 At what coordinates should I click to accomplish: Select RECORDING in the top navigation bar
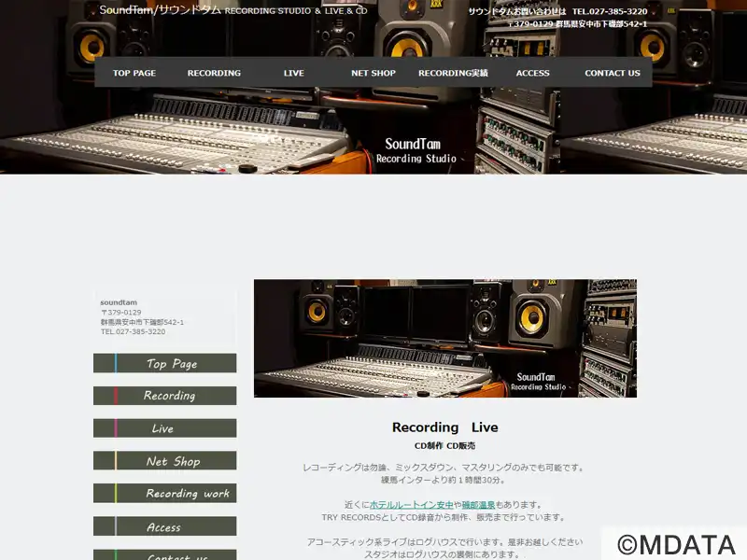pos(214,73)
